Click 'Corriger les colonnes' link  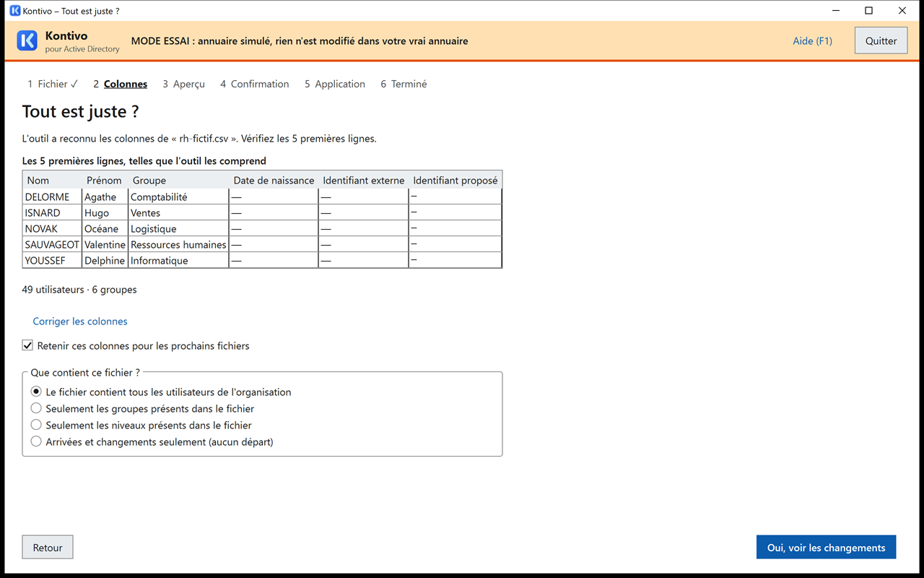(x=80, y=322)
